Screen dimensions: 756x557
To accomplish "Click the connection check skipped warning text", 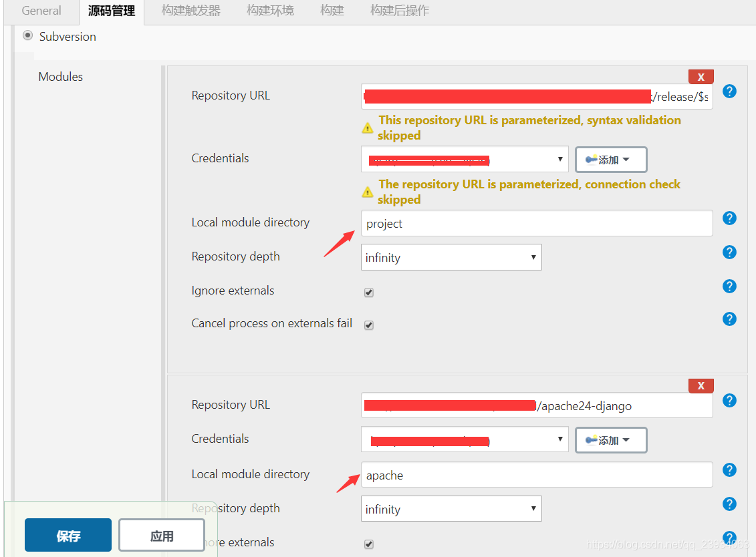I will click(x=529, y=192).
